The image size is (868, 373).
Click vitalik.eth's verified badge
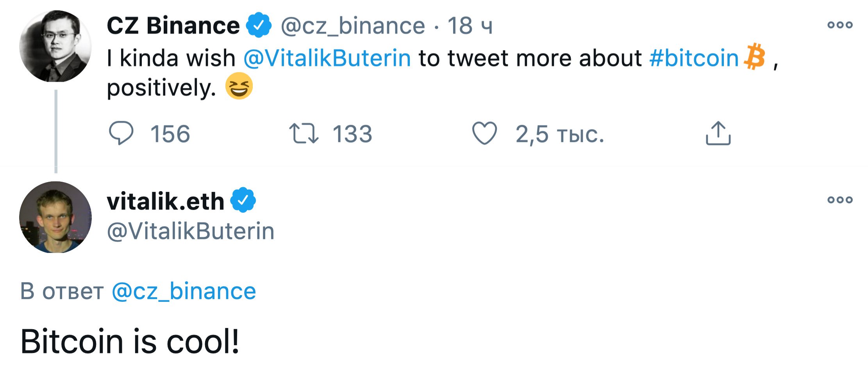click(243, 200)
